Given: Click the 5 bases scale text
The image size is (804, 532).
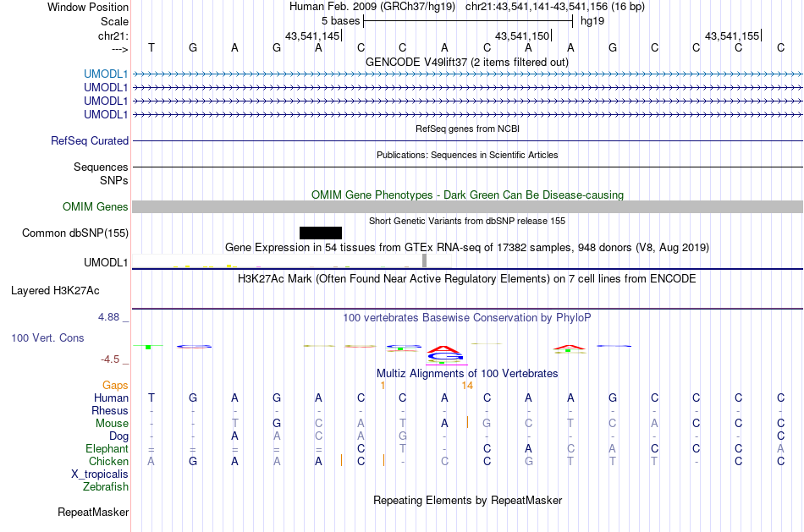Looking at the screenshot, I should coord(340,21).
